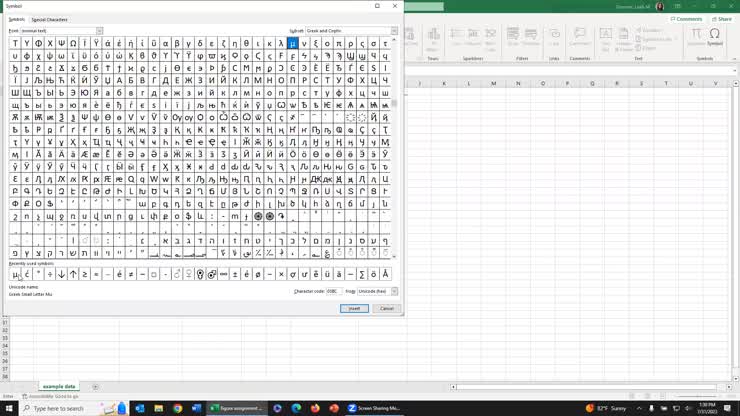The height and width of the screenshot is (416, 740).
Task: Select the greater-than-or-equal sign in recent symbols
Action: click(85, 274)
